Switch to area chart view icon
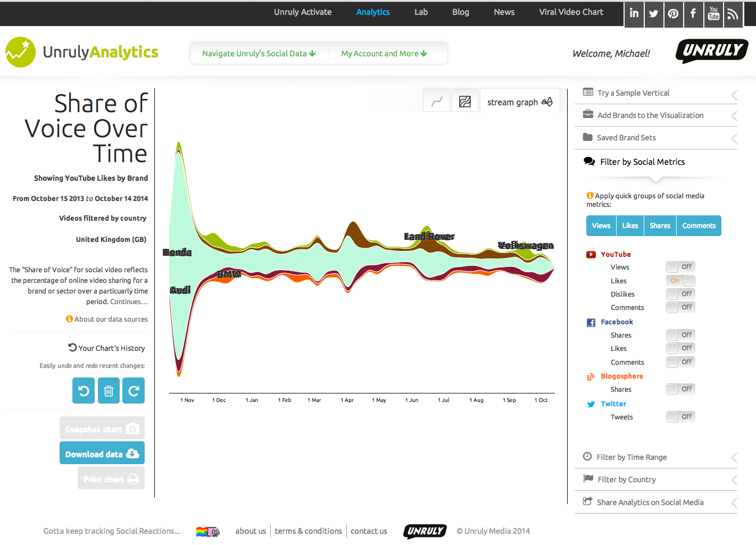756x545 pixels. click(465, 101)
